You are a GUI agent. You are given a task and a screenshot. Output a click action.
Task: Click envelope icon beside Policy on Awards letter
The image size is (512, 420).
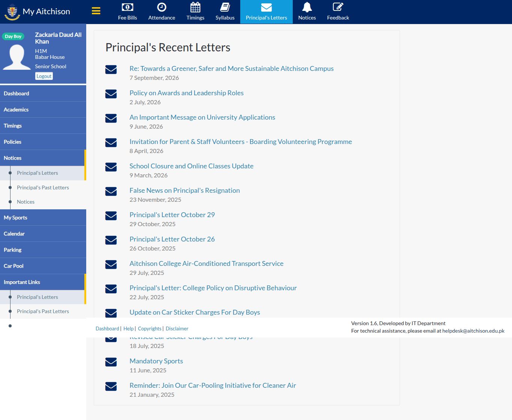(111, 94)
